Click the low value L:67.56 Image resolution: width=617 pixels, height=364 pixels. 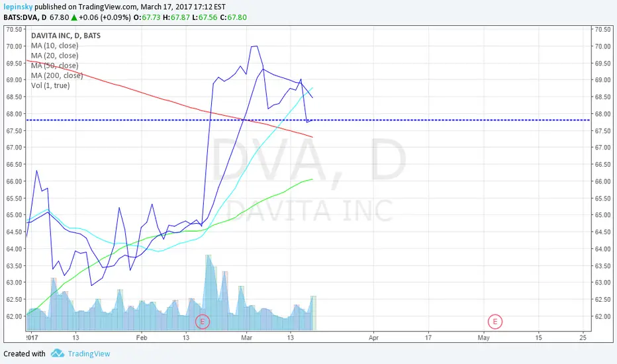pyautogui.click(x=205, y=17)
